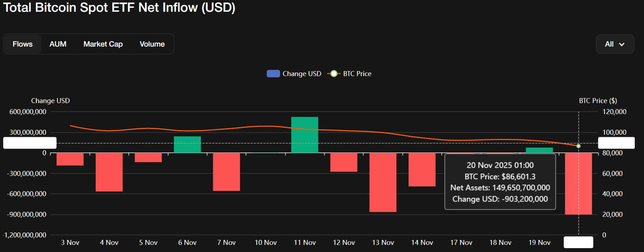Toggle the BTC Price legend series
Viewport: 644px width, 252px height.
tap(357, 74)
